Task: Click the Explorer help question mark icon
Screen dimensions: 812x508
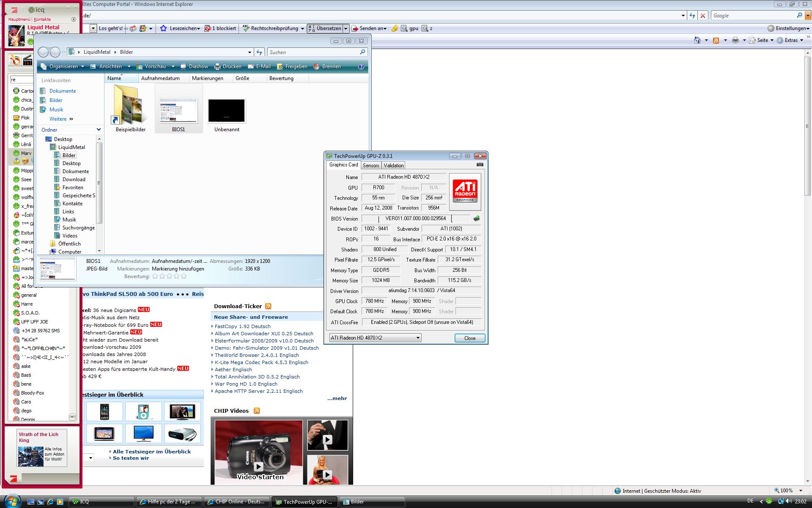Action: [361, 66]
